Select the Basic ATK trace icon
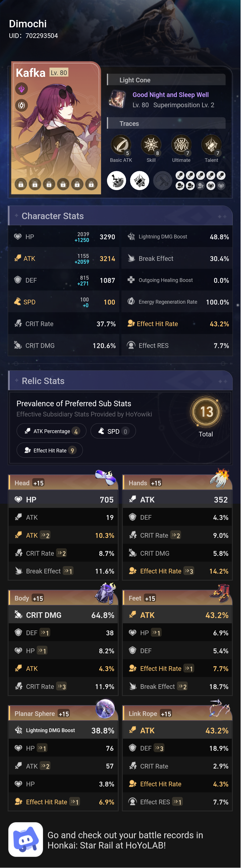The width and height of the screenshot is (241, 868). [121, 144]
